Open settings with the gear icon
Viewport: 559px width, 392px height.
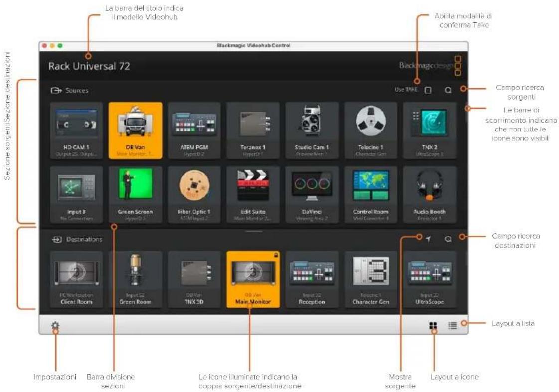(x=55, y=325)
